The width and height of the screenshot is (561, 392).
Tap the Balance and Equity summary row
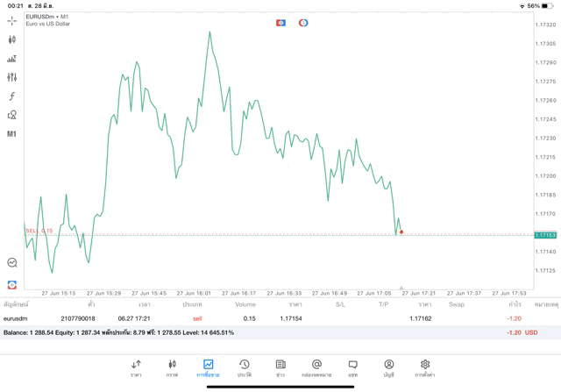click(x=263, y=333)
